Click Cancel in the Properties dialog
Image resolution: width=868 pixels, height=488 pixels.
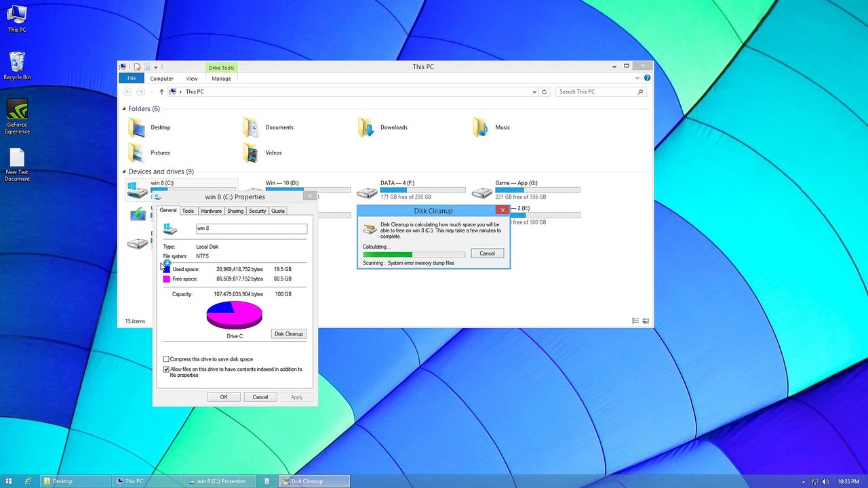click(x=260, y=397)
